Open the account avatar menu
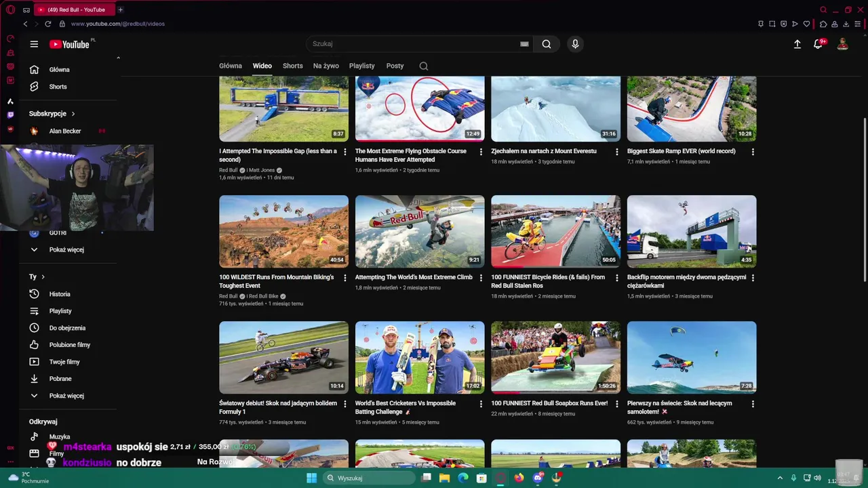Viewport: 868px width, 488px height. click(x=843, y=44)
